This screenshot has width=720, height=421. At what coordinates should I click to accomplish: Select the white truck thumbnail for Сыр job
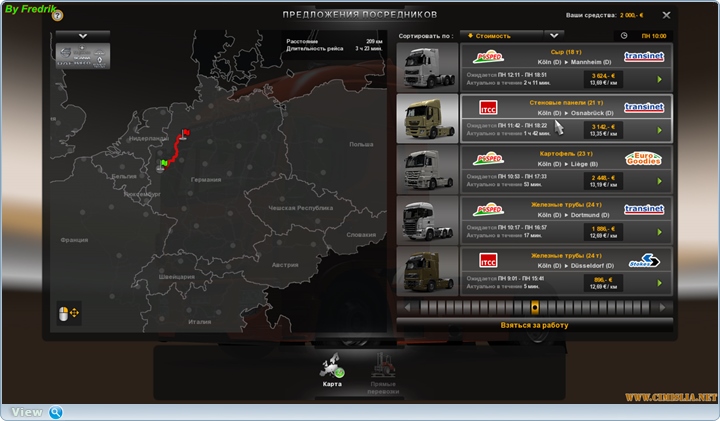point(427,66)
